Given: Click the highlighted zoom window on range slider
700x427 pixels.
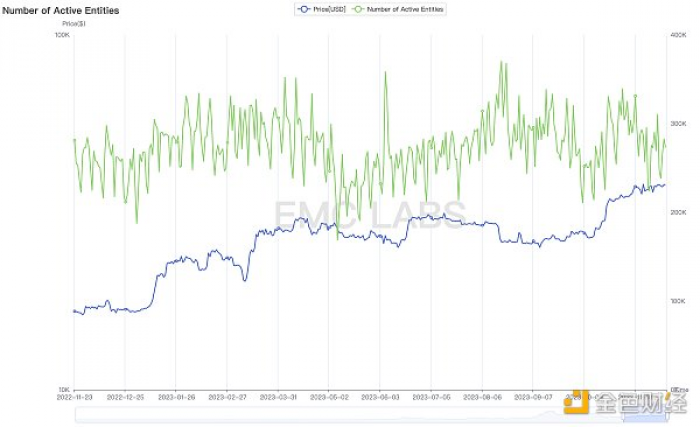Looking at the screenshot, I should 646,415.
